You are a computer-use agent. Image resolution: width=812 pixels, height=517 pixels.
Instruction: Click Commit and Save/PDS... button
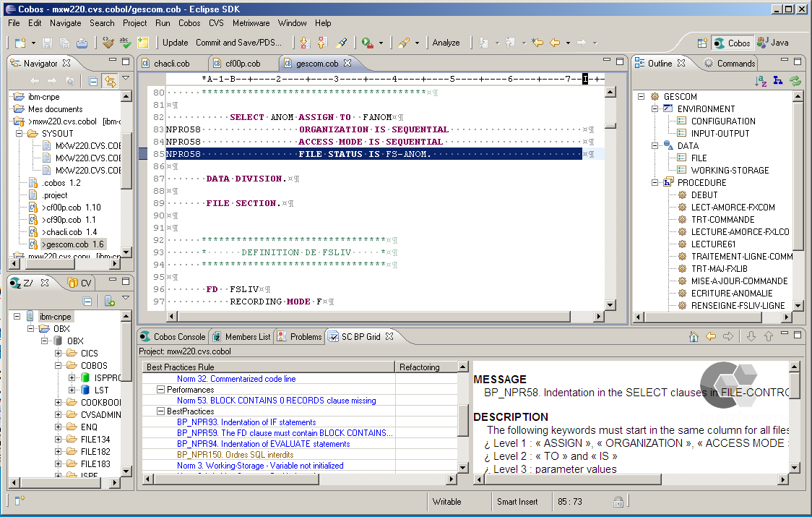point(238,43)
